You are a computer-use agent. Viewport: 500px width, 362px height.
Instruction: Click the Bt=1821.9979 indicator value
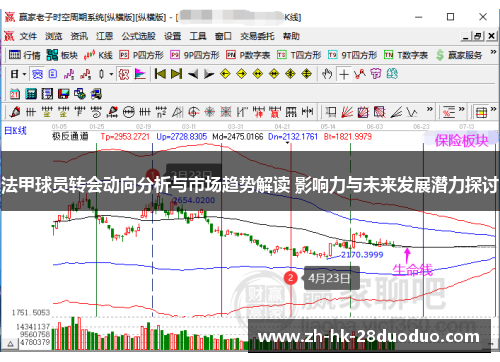(348, 136)
